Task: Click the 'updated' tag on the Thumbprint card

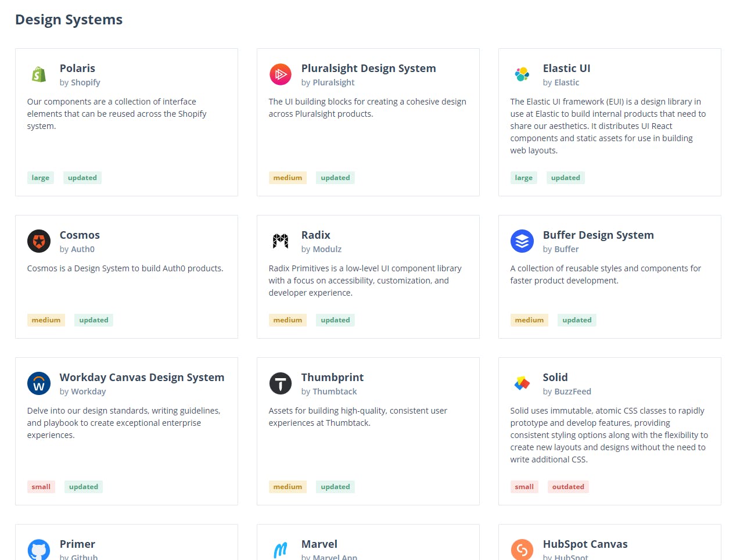Action: click(336, 487)
